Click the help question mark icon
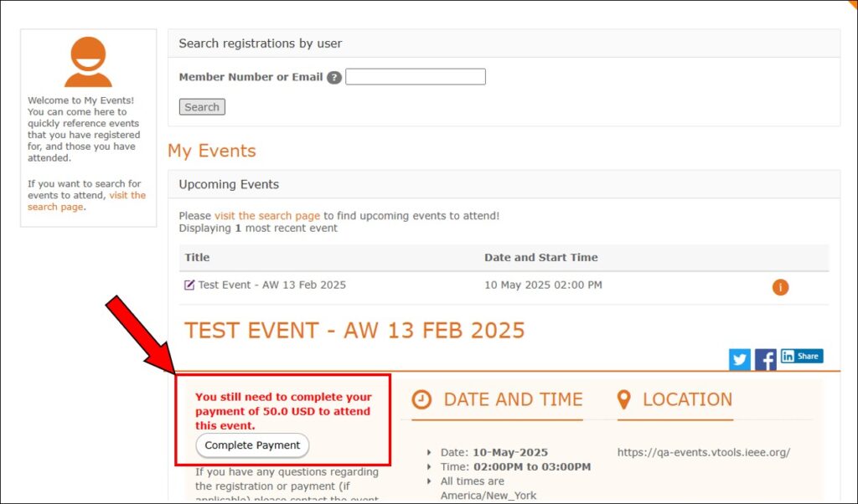Viewport: 858px width, 504px height. point(334,78)
